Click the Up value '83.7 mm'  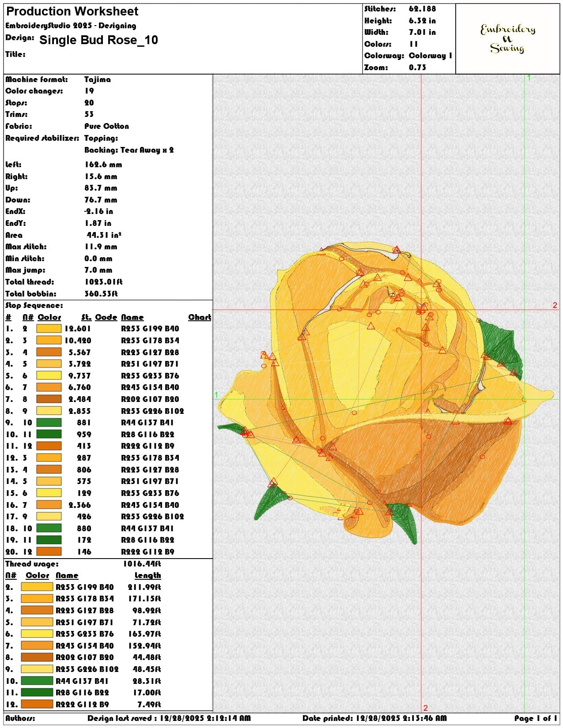pos(101,188)
